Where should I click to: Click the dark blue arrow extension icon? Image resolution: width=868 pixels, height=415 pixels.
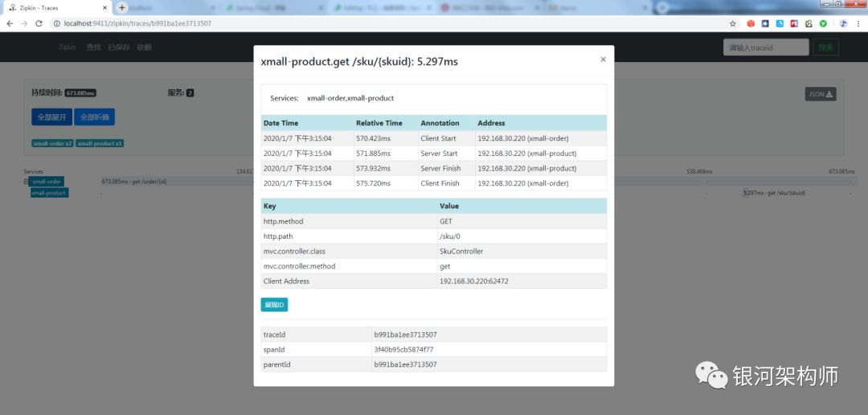(765, 23)
